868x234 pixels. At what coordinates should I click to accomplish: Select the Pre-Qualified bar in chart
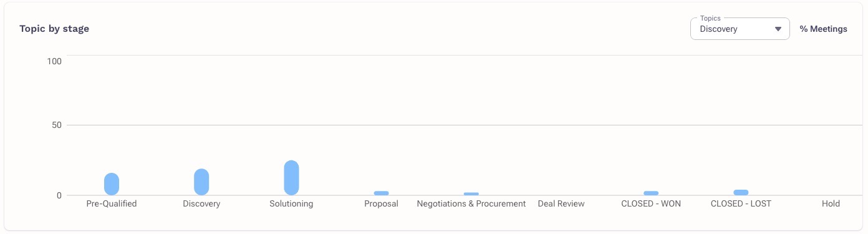[112, 184]
